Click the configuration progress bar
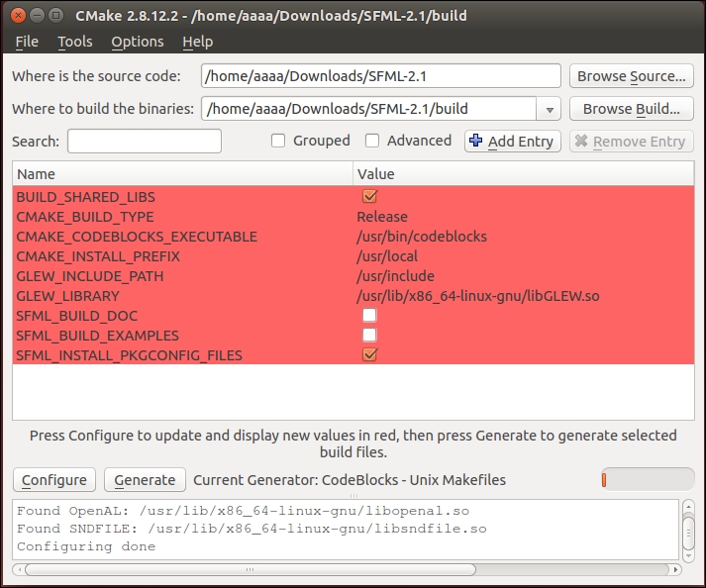Screen dimensions: 706x588 [648, 480]
